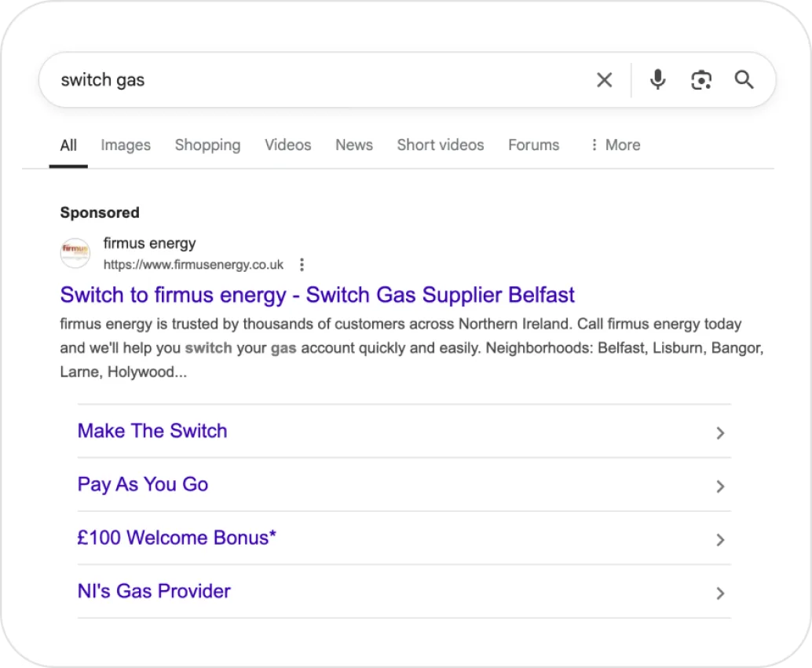Click the firmus energy logo icon
This screenshot has height=668, width=812.
[75, 253]
